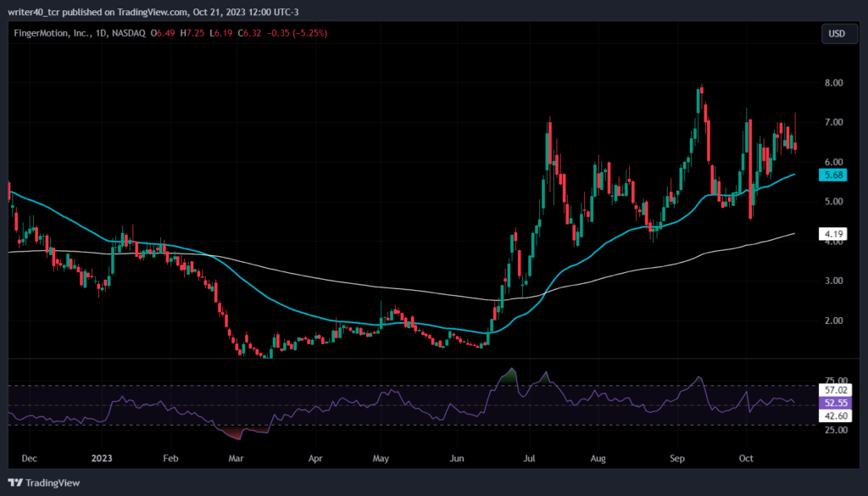This screenshot has height=496, width=868.
Task: Click the Jun label on time axis
Action: (457, 459)
